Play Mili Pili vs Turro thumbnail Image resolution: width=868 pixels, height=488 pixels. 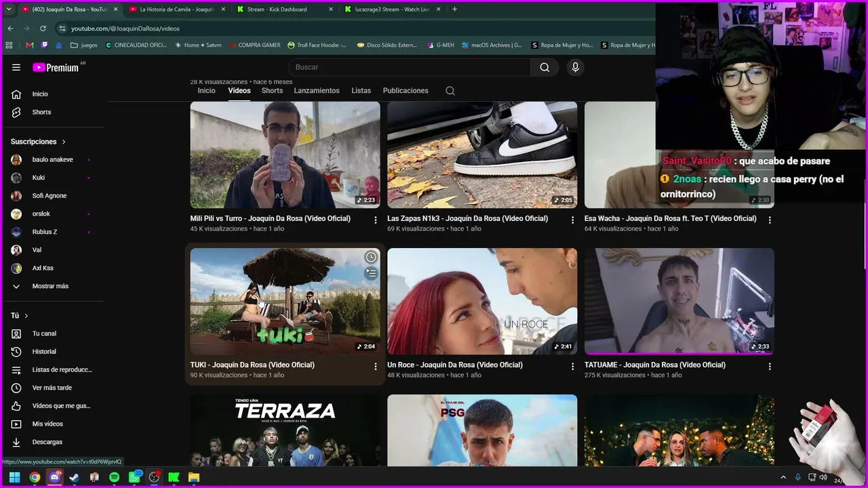[x=285, y=155]
